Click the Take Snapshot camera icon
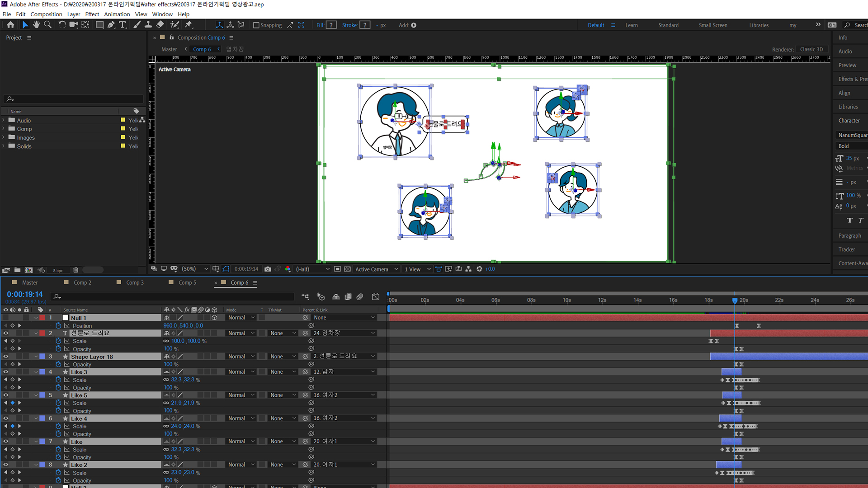The width and height of the screenshot is (868, 488). (x=268, y=269)
